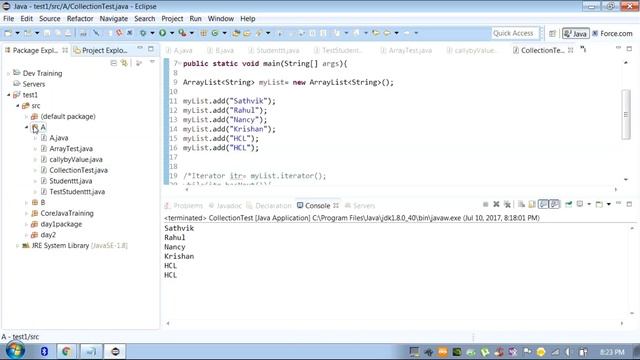This screenshot has height=360, width=640.
Task: Switch to the Java perspective button
Action: pos(576,33)
